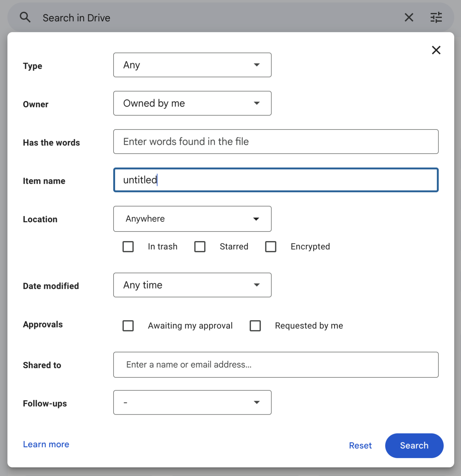The image size is (461, 476).
Task: Open the Location dropdown showing Anywhere
Action: click(192, 219)
